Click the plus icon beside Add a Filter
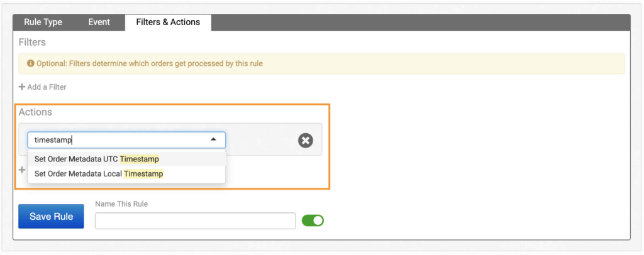 [x=22, y=87]
